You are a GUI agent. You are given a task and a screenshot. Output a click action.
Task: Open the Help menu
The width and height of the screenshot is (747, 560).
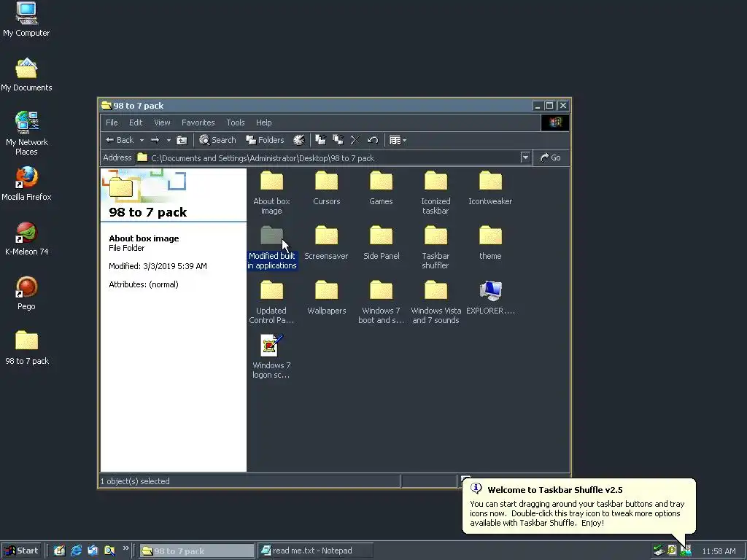click(263, 122)
